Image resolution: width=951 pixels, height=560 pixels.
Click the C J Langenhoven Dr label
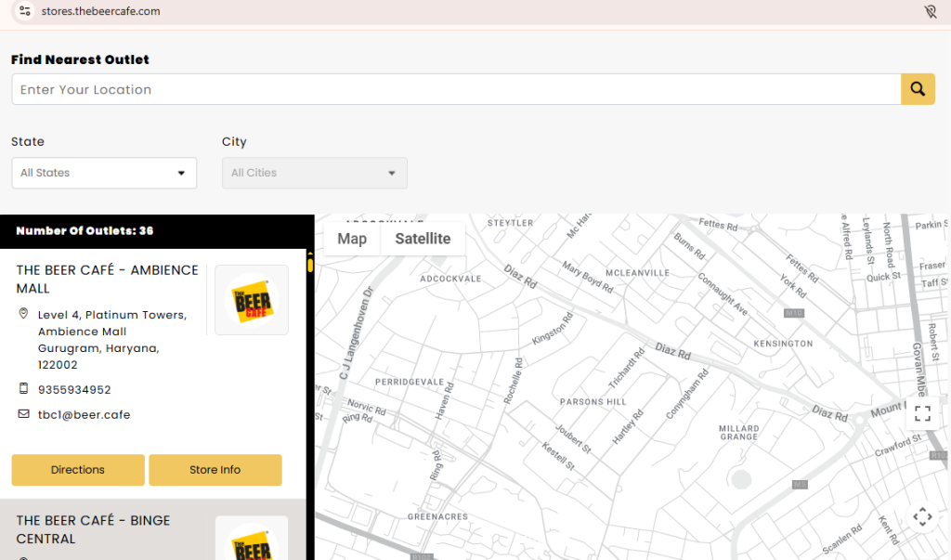[x=356, y=332]
